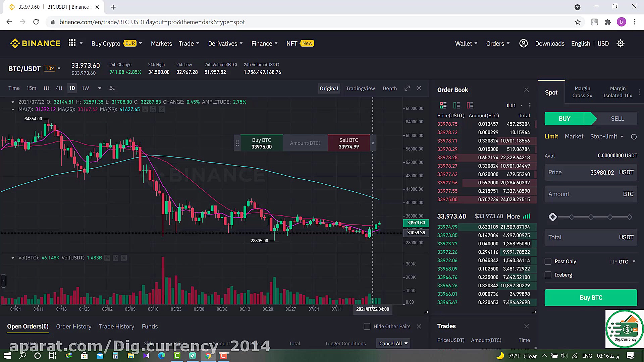Switch to Trade History tab
Screen dimensions: 644x362
tap(116, 326)
